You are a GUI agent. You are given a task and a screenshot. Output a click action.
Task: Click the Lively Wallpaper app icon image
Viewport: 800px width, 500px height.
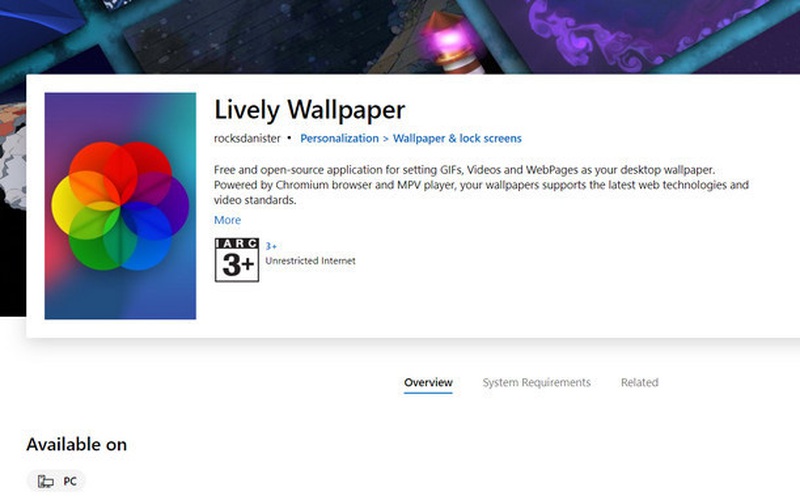[x=120, y=206]
